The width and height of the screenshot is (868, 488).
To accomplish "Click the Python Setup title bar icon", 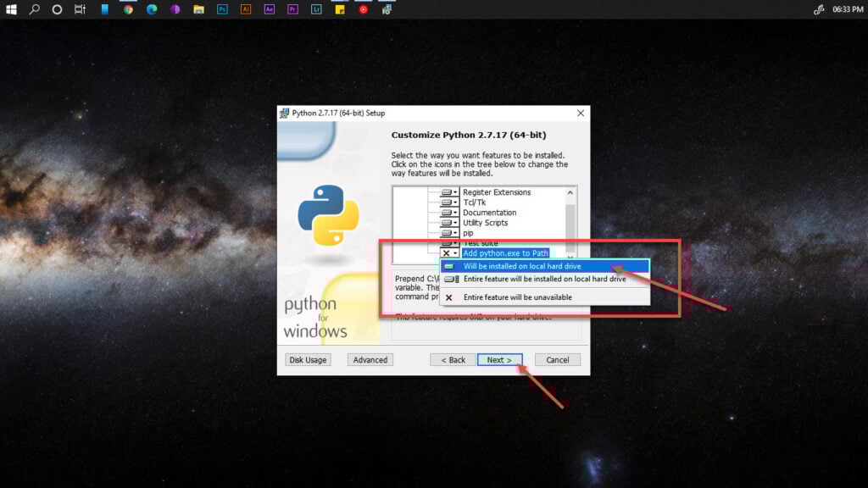I will (285, 113).
